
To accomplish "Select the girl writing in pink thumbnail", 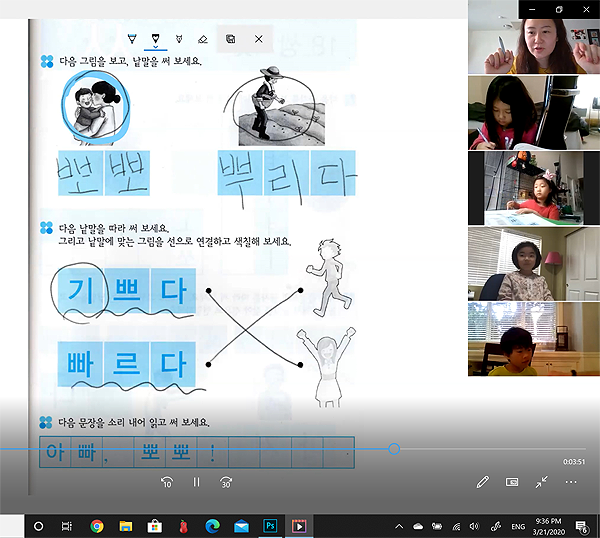I will coord(534,112).
